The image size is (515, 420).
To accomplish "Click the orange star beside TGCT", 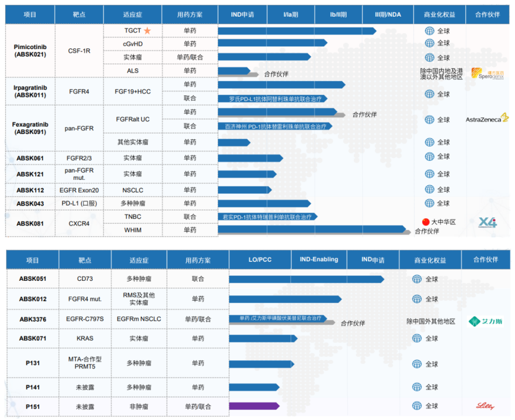I will (147, 31).
